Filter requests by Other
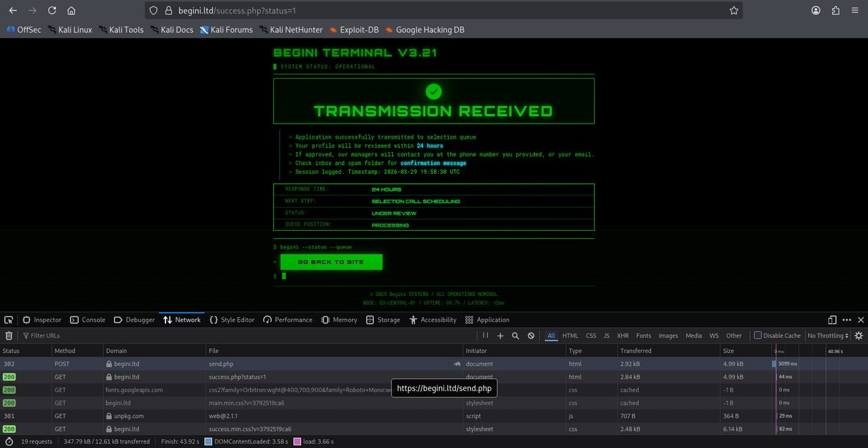Image resolution: width=868 pixels, height=448 pixels. click(734, 335)
